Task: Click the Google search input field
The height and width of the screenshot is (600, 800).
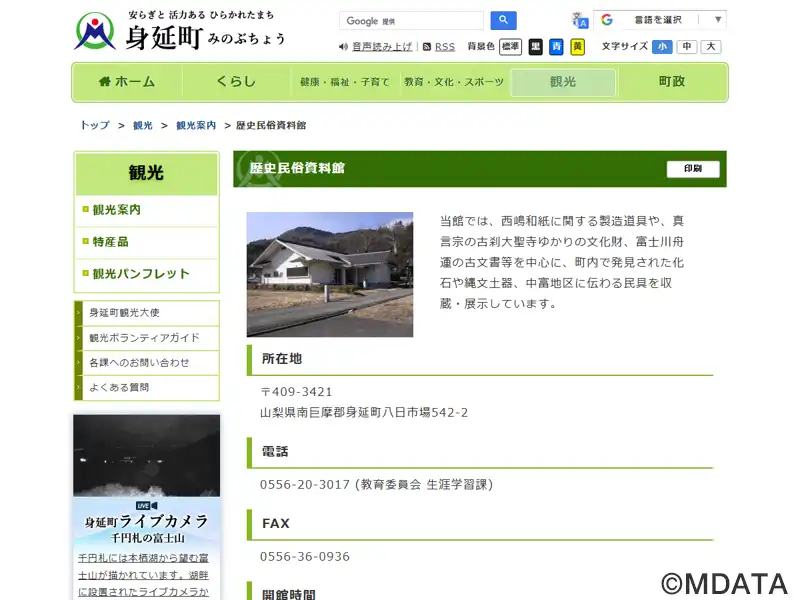Action: [x=412, y=21]
